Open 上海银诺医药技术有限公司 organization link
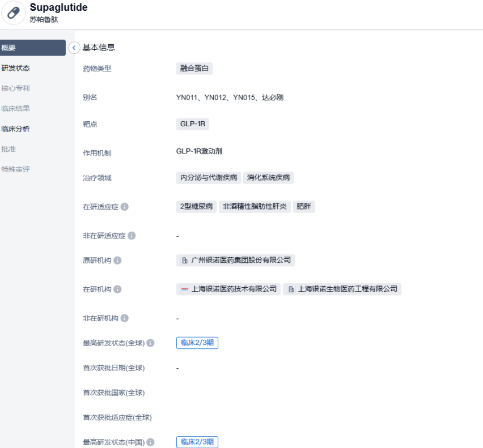483x448 pixels. pyautogui.click(x=228, y=289)
